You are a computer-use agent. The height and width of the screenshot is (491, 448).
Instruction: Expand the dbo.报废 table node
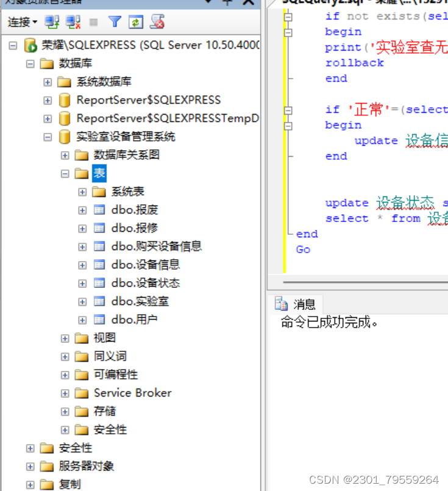[82, 210]
